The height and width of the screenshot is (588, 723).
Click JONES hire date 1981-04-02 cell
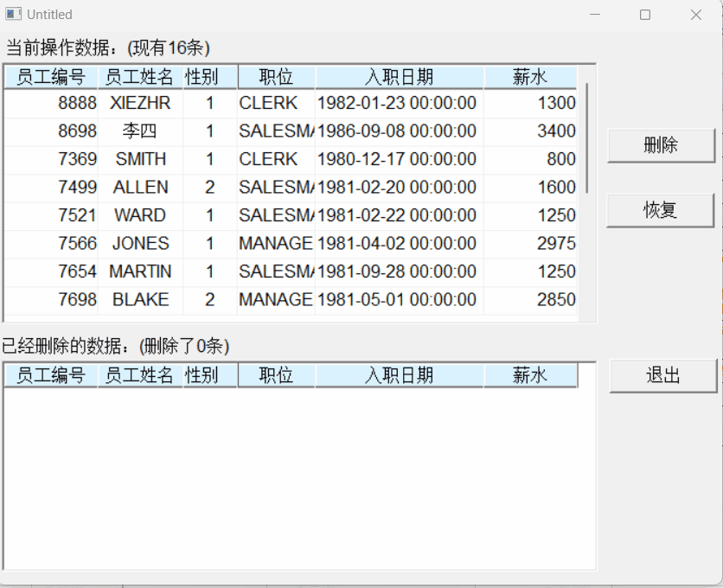pos(400,244)
